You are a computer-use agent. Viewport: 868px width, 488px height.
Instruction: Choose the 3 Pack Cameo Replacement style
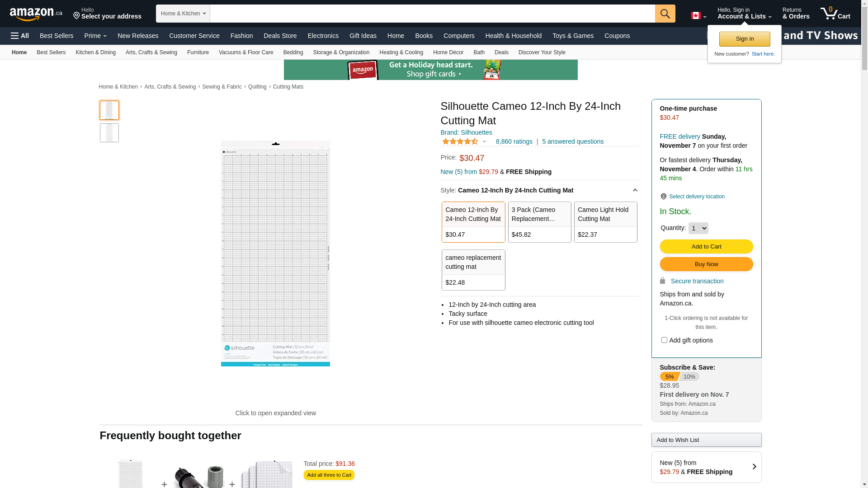[x=539, y=222]
